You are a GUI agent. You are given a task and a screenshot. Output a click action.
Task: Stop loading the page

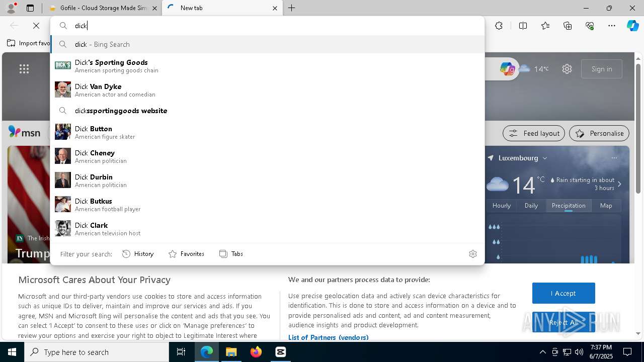coord(36,26)
